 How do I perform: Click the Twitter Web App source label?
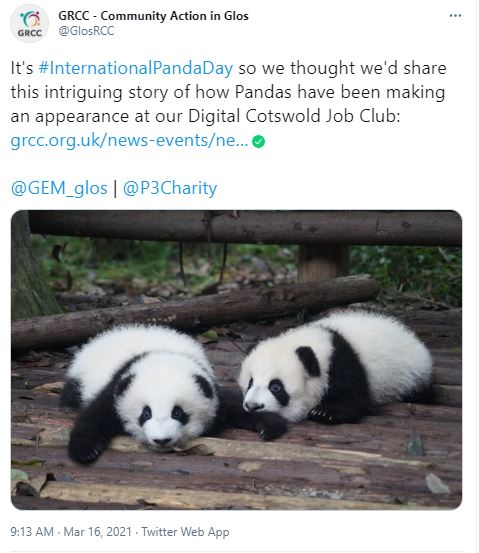pyautogui.click(x=185, y=531)
